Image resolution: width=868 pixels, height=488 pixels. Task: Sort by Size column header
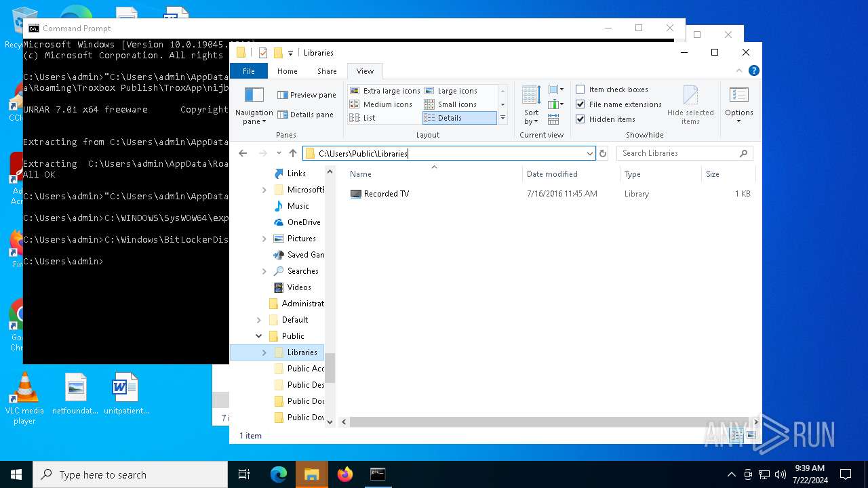click(728, 174)
